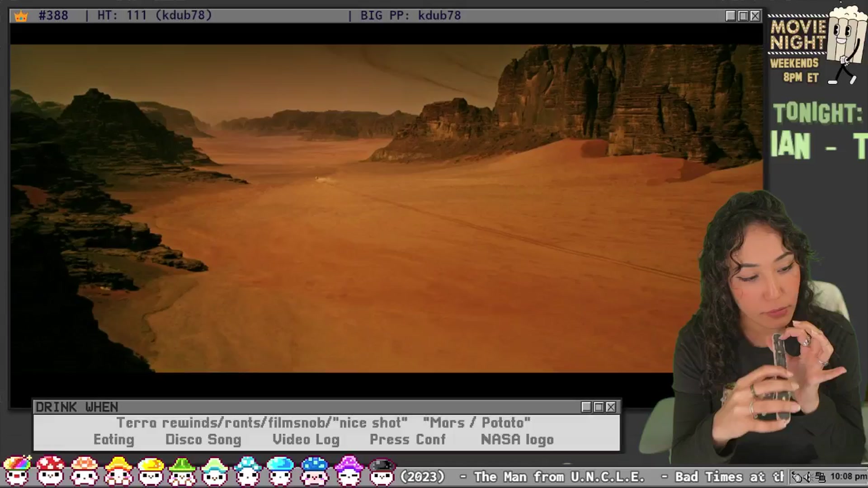868x488 pixels.
Task: Click the 'WEEKENDS 8PM ET' schedule text
Action: (794, 70)
